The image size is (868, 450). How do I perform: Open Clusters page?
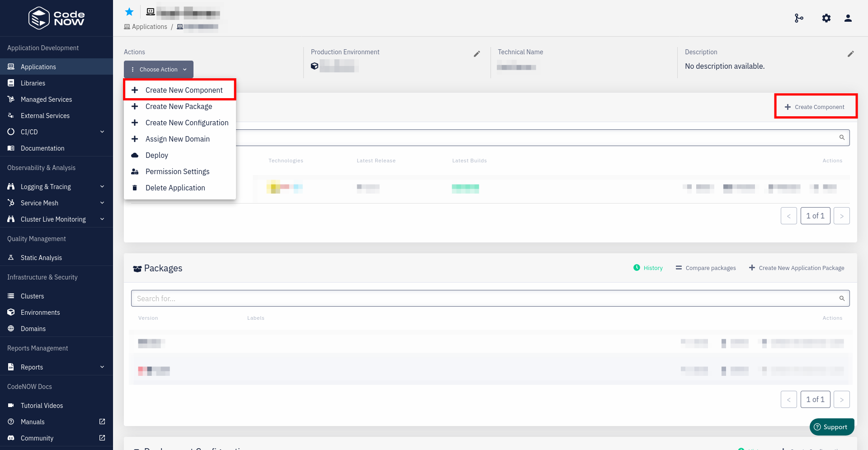click(x=57, y=296)
